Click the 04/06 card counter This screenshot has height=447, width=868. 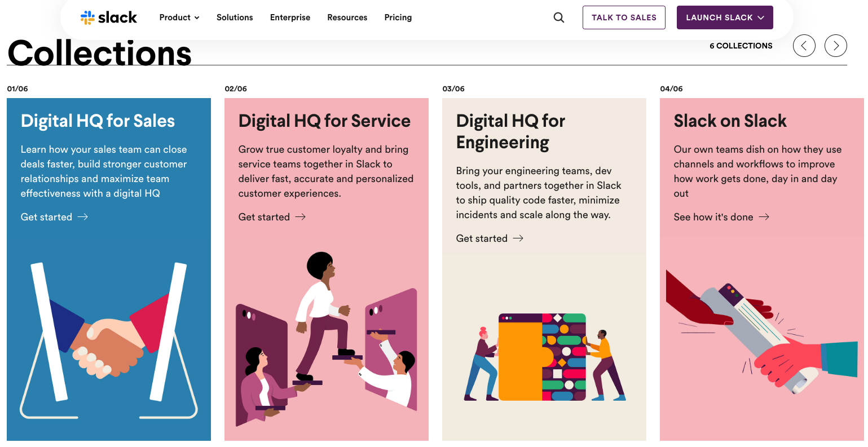(x=671, y=88)
